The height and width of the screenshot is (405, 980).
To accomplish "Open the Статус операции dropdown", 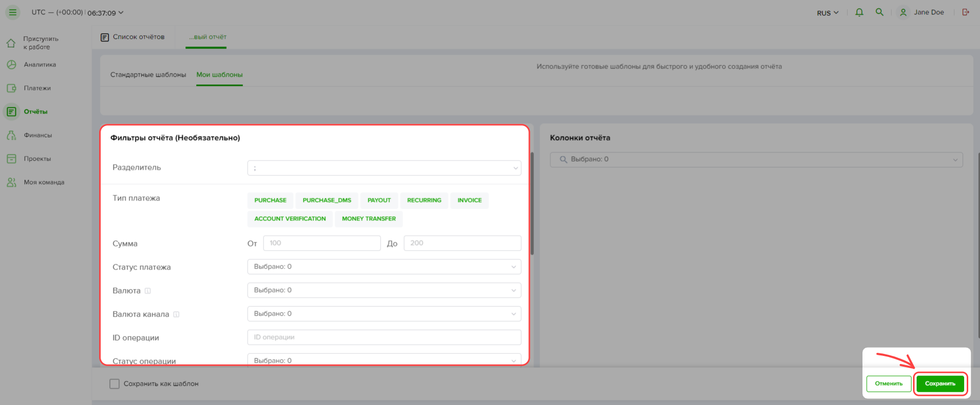I will click(x=384, y=359).
